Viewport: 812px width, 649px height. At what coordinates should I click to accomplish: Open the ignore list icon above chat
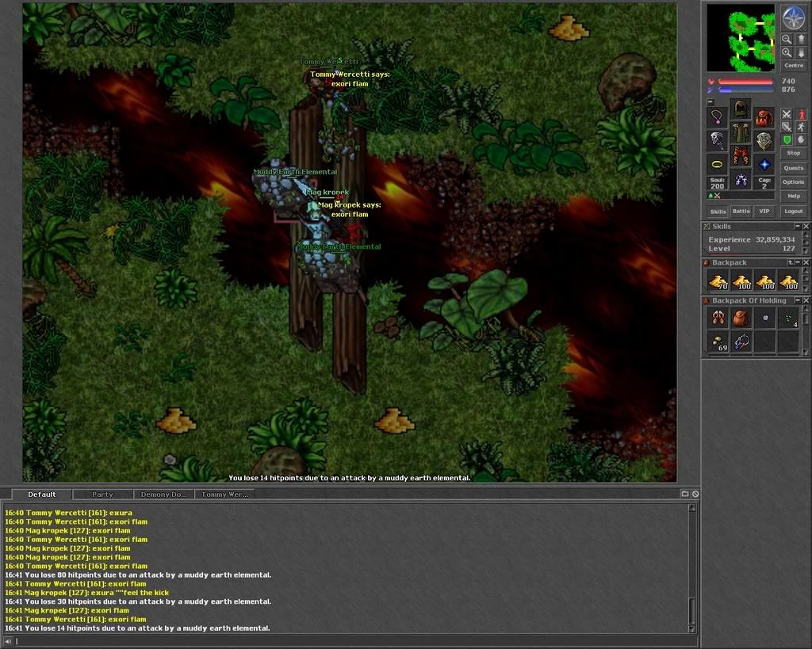pos(695,494)
